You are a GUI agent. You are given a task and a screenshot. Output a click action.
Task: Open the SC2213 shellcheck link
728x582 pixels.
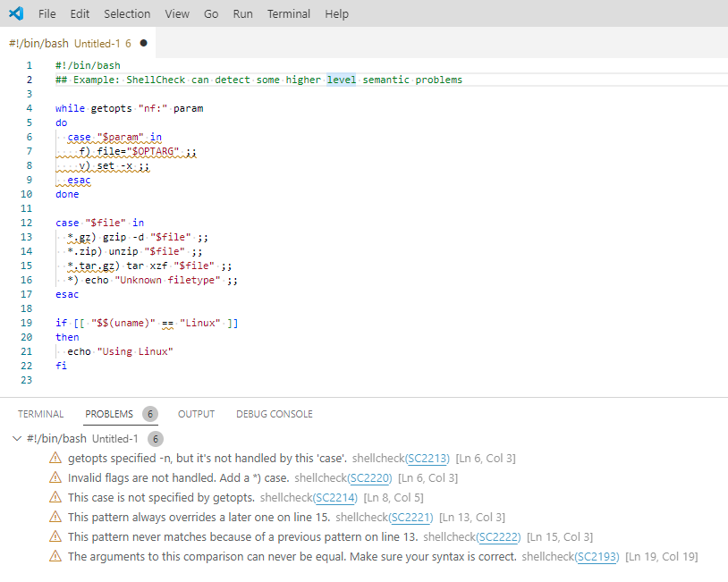click(427, 459)
